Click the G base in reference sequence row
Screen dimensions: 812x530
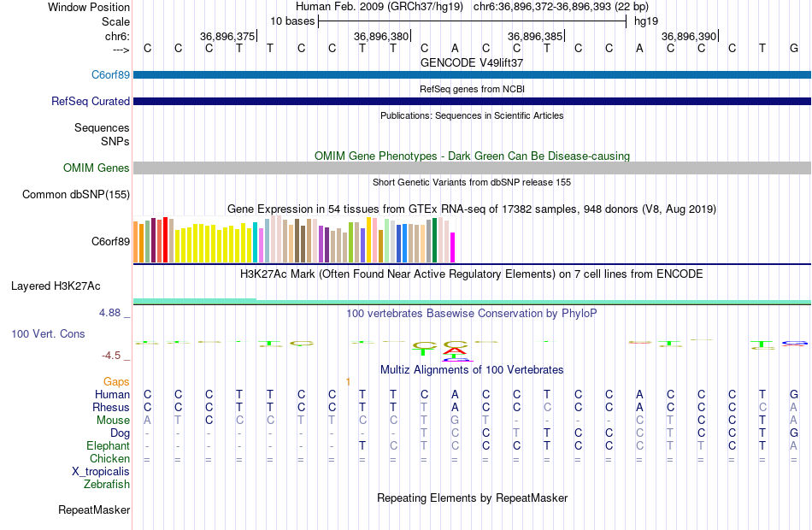pyautogui.click(x=793, y=48)
